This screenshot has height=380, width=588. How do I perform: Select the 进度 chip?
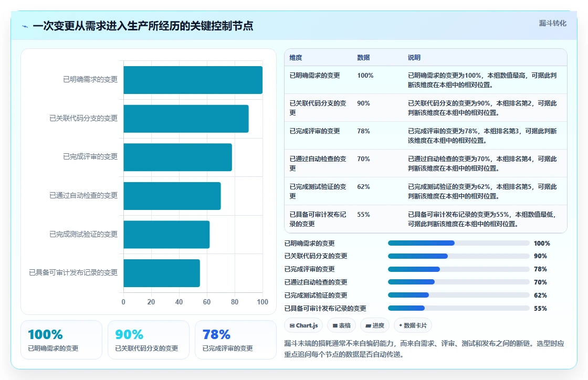(375, 325)
